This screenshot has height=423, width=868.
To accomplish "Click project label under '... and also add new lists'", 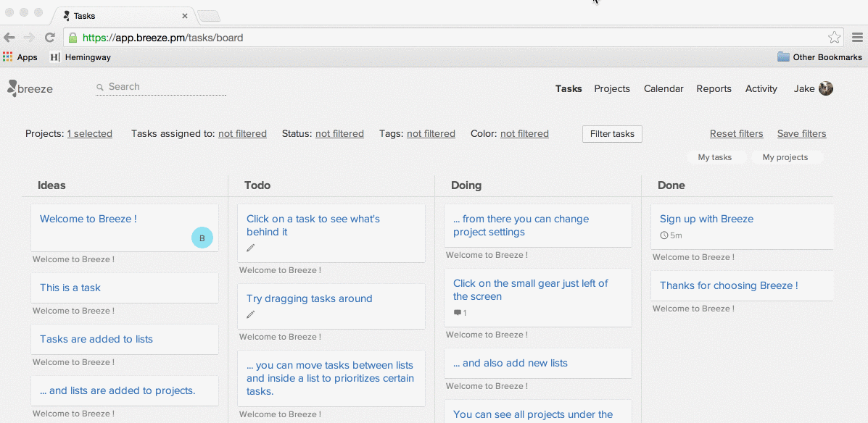I will [487, 385].
